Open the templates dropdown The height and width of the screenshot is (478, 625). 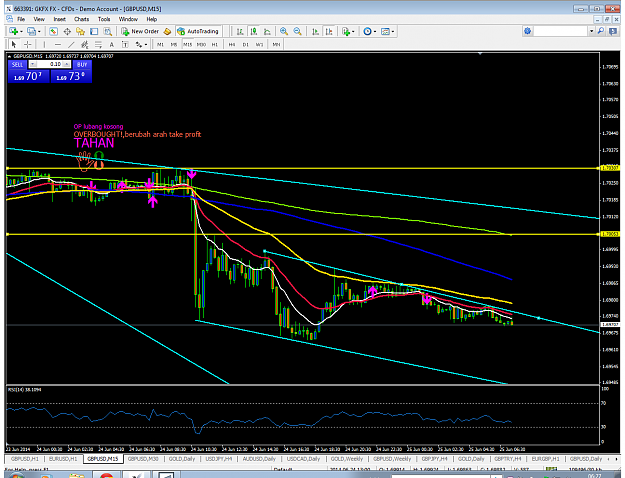pyautogui.click(x=387, y=31)
